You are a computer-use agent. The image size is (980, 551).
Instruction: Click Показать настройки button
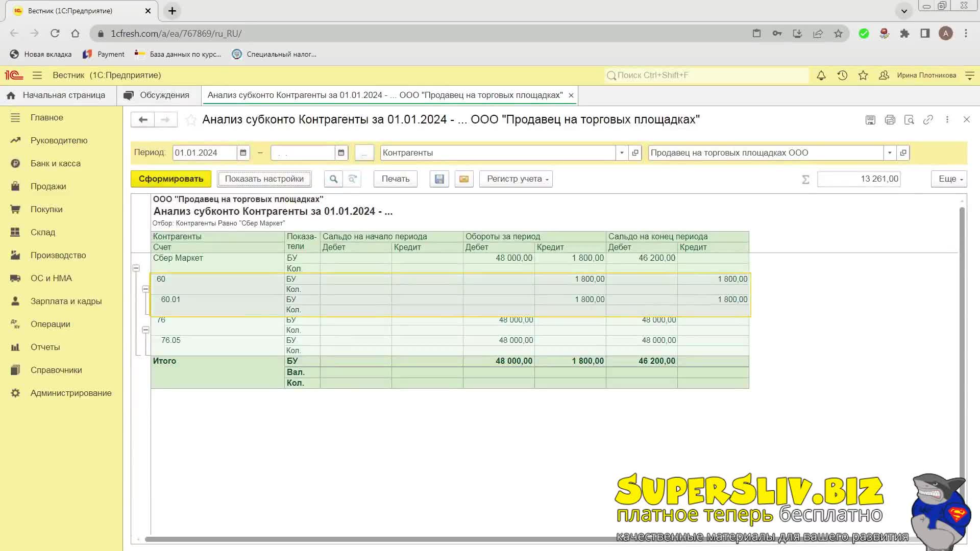pyautogui.click(x=264, y=179)
